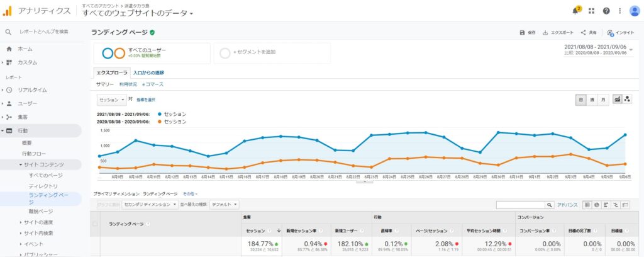Image resolution: width=644 pixels, height=257 pixels.
Task: Share the report via 共有
Action: point(589,33)
